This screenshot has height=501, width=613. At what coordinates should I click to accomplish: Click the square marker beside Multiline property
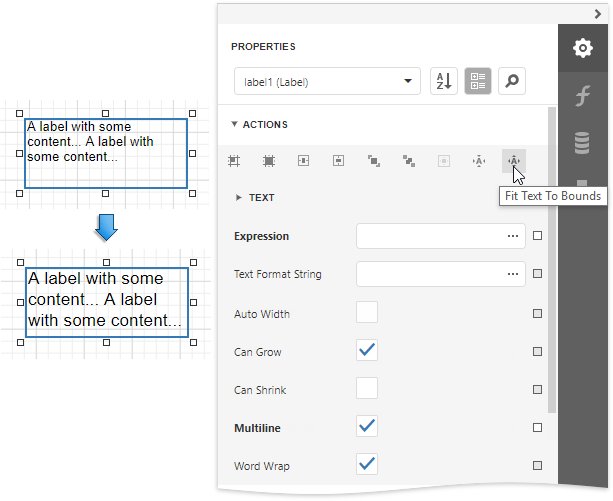point(538,427)
